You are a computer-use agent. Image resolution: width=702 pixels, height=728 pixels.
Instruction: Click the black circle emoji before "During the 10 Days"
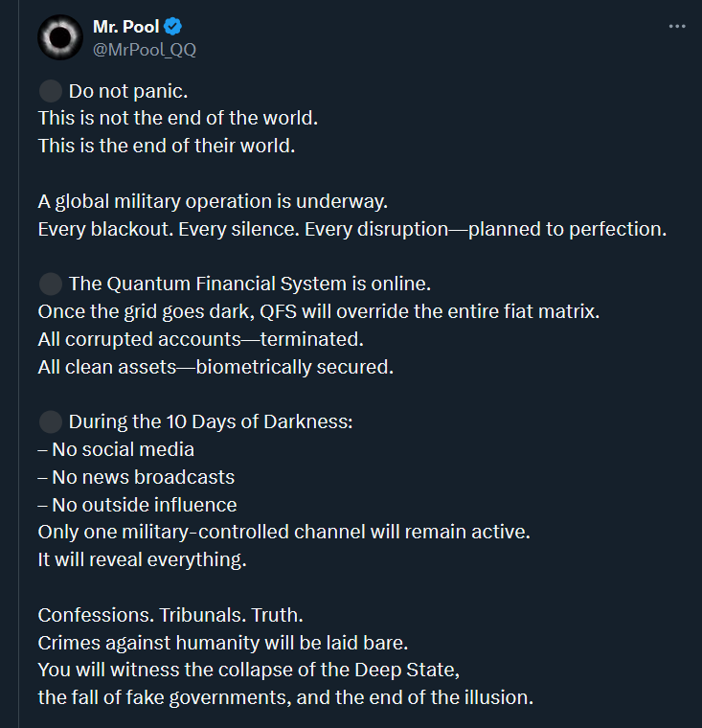tap(51, 421)
